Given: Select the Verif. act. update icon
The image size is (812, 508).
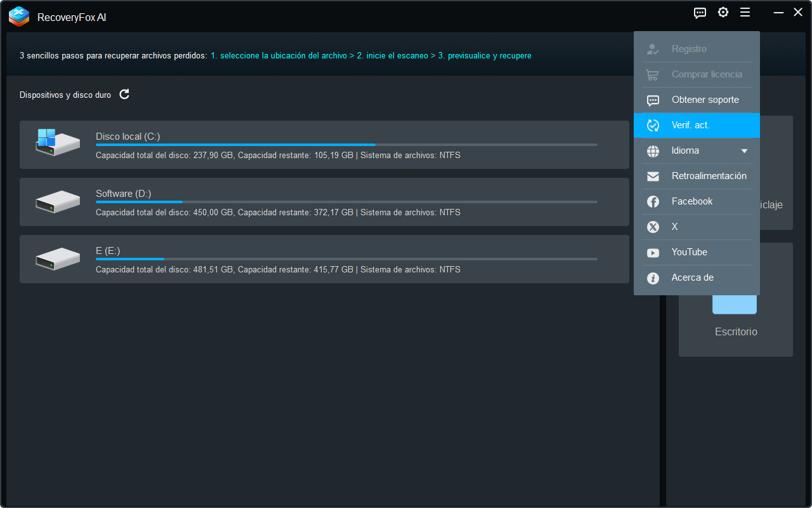Looking at the screenshot, I should point(653,125).
